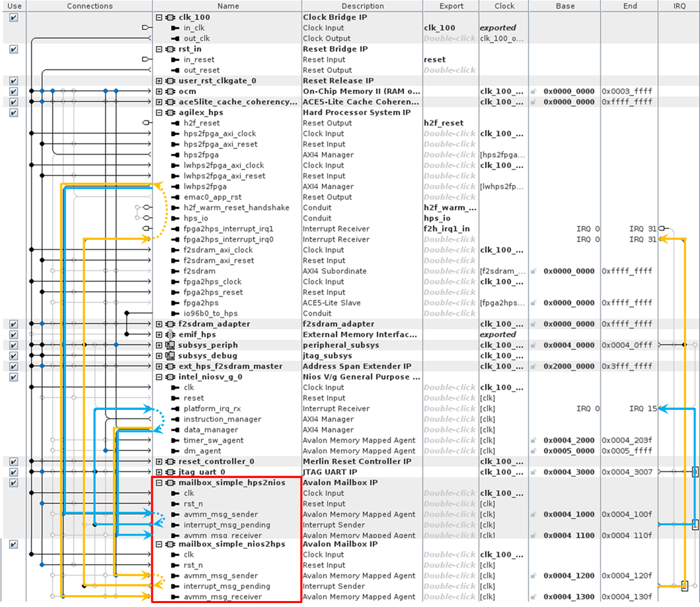Select the base address 0x0004_1000
Screen dimensions: 700x607
pyautogui.click(x=568, y=514)
